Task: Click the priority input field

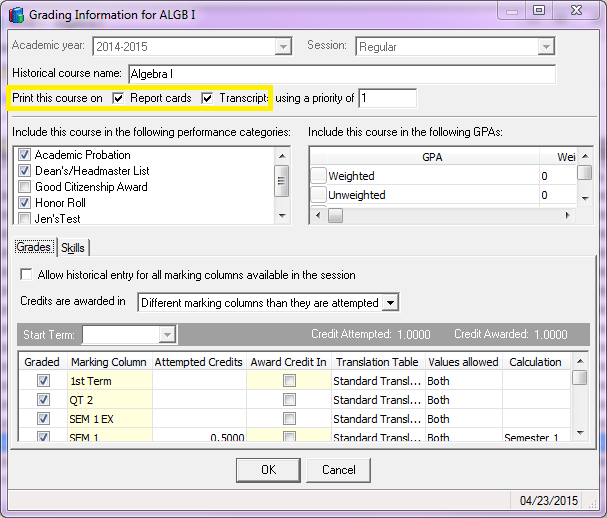Action: click(388, 98)
